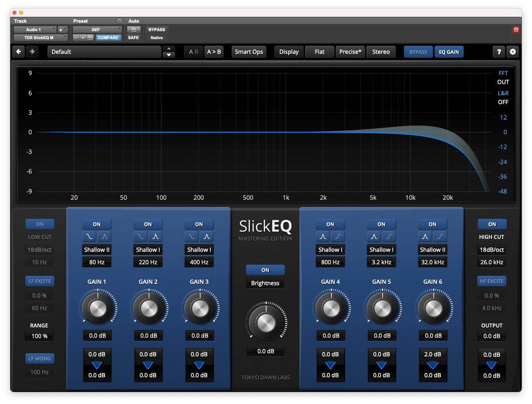The height and width of the screenshot is (404, 532).
Task: Select high shelf shape for band 6
Action: tap(440, 237)
